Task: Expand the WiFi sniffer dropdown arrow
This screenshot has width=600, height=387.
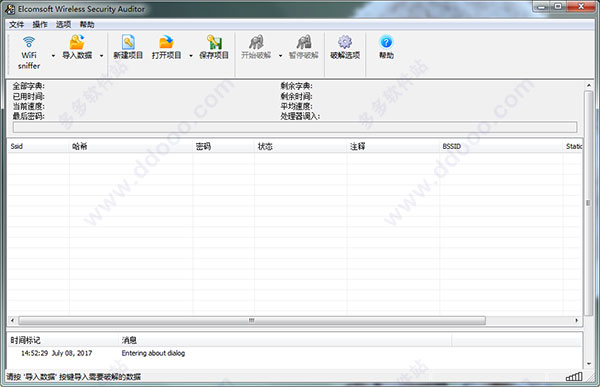Action: tap(53, 56)
